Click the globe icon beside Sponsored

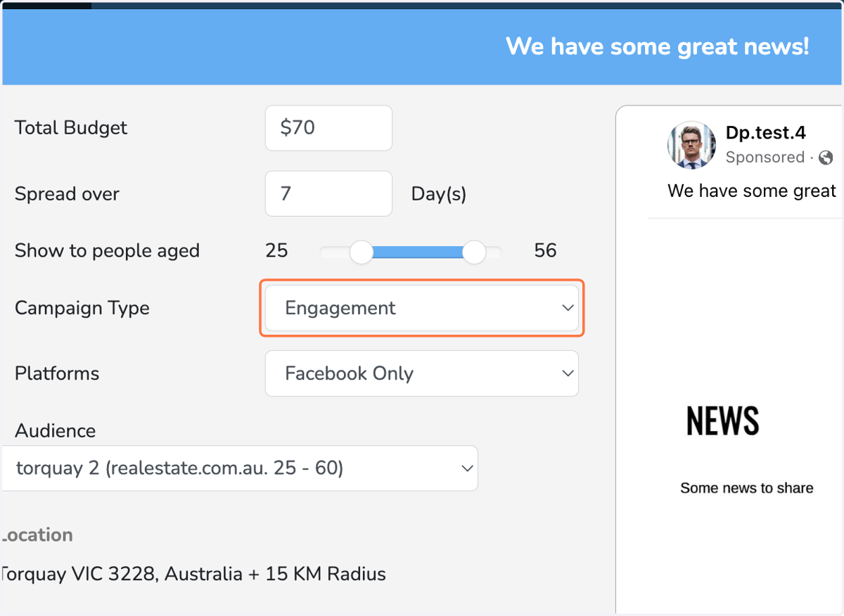point(826,158)
